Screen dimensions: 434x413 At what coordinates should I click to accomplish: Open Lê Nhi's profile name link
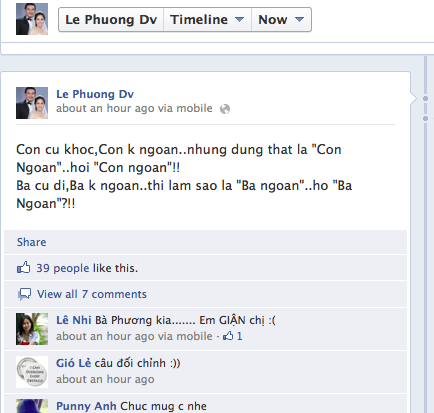(x=74, y=320)
